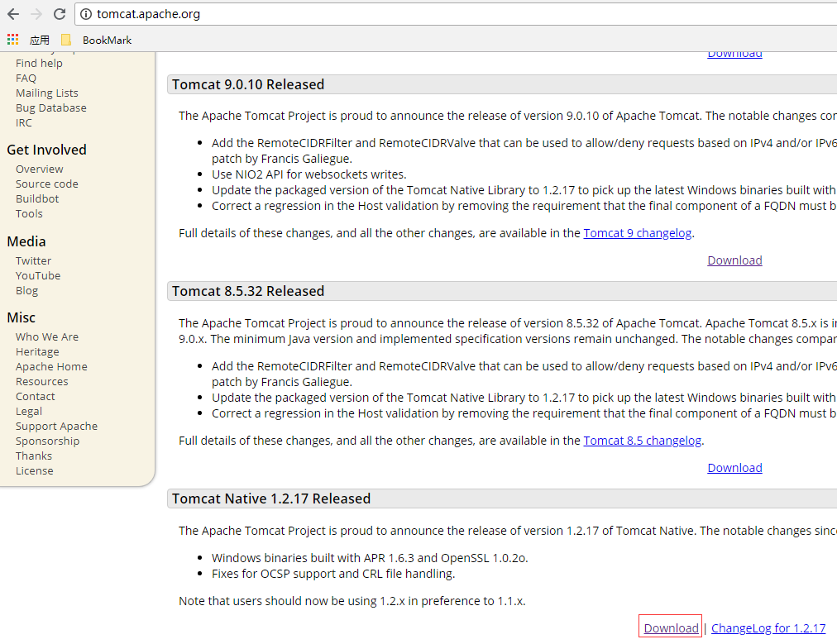Go to Mailing Lists
This screenshot has width=837, height=644.
pyautogui.click(x=47, y=93)
